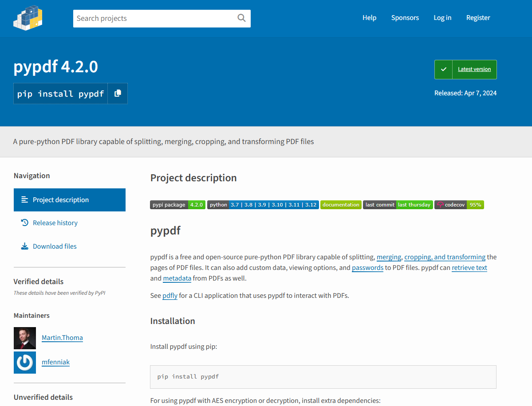
Task: Follow the merging link
Action: tap(389, 257)
